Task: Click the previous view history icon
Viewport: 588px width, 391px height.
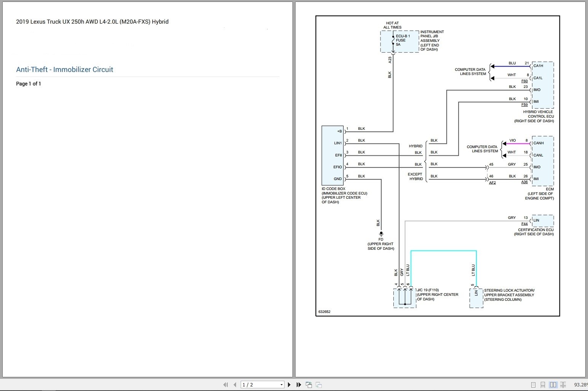Action: tap(308, 385)
